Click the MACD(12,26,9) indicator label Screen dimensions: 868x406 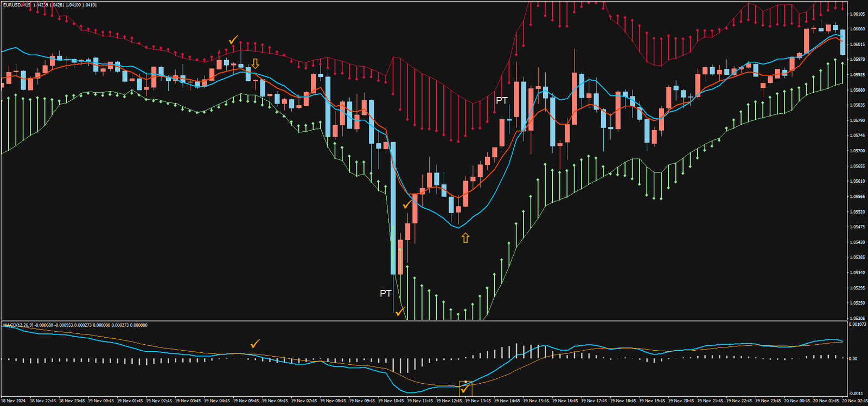17,325
